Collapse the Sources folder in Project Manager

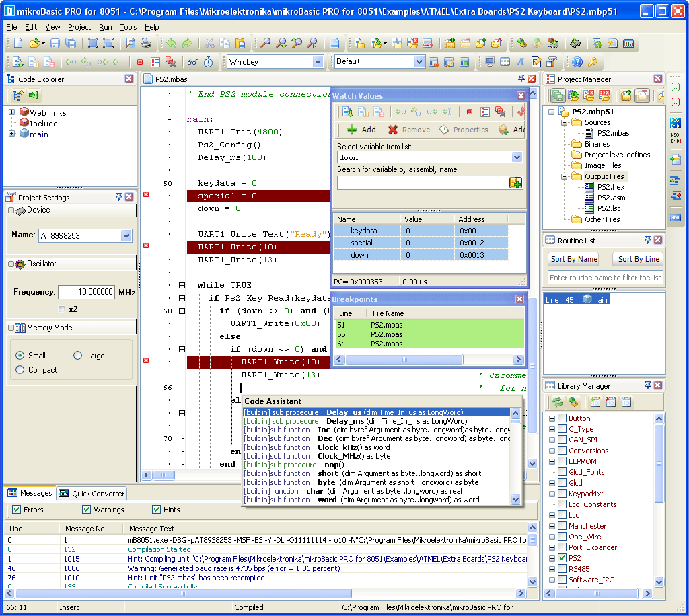point(565,122)
